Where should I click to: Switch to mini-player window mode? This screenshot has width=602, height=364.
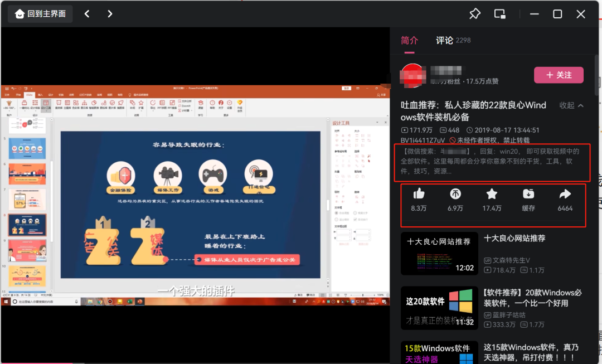coord(499,14)
